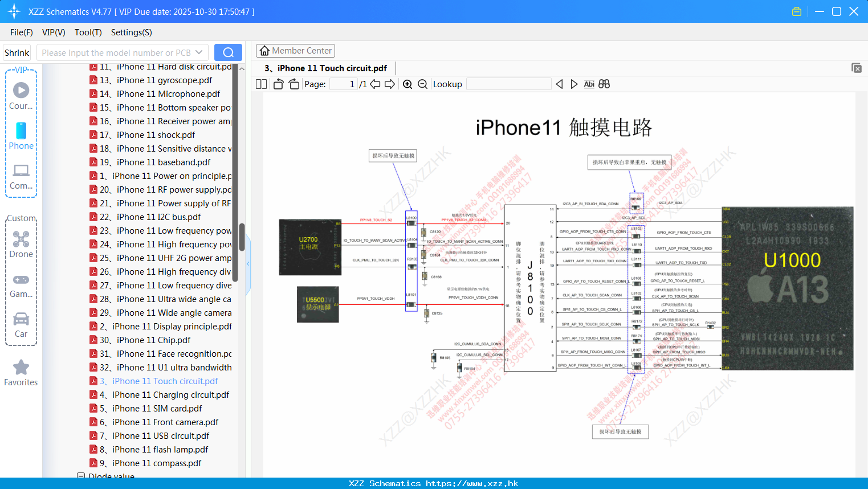Click the restore document panel icon

857,68
